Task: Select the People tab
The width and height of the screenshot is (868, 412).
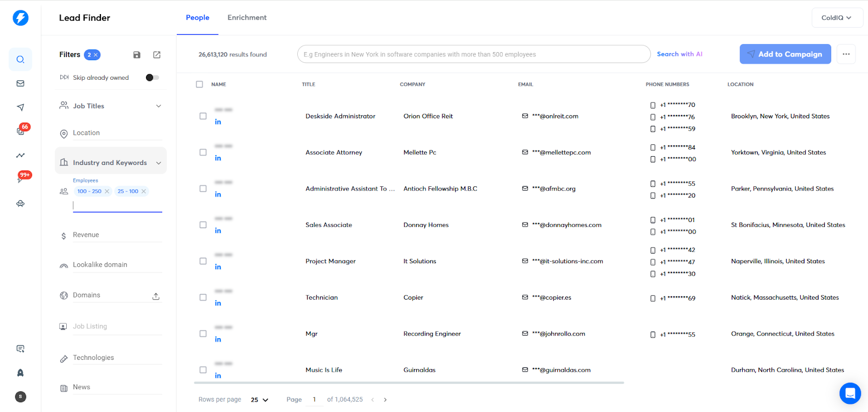Action: pos(197,18)
